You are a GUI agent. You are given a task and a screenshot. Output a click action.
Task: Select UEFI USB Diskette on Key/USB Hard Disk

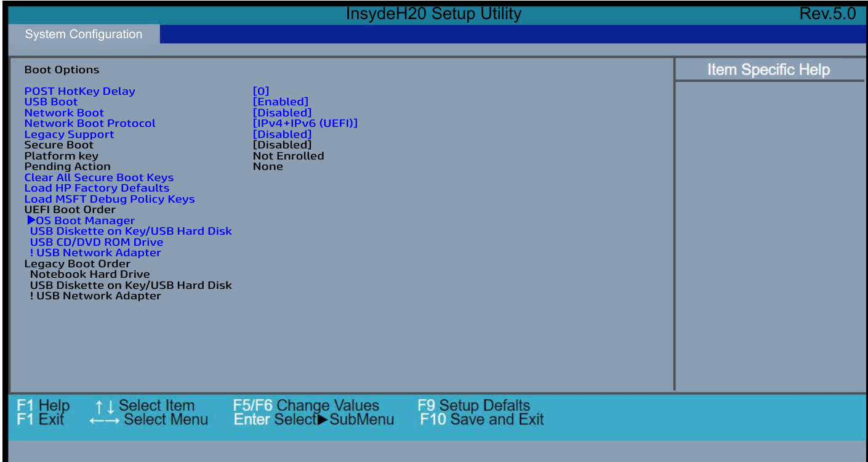[x=131, y=231]
